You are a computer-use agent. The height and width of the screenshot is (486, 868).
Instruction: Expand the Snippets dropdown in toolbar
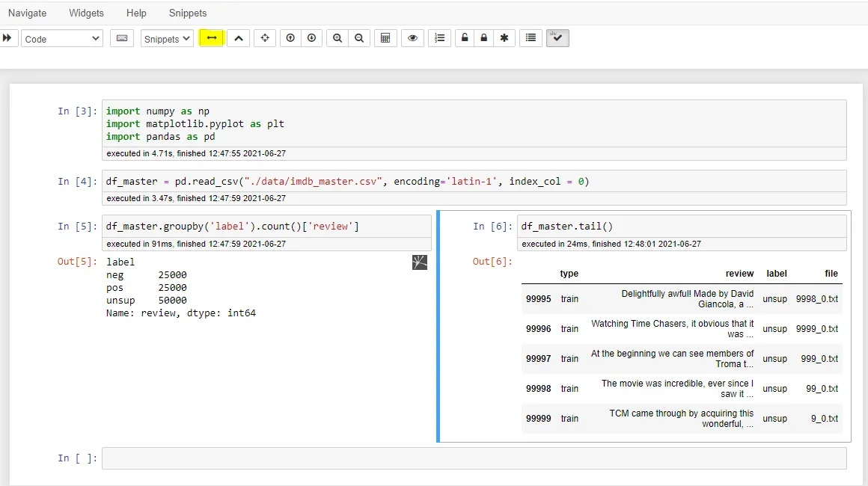167,39
